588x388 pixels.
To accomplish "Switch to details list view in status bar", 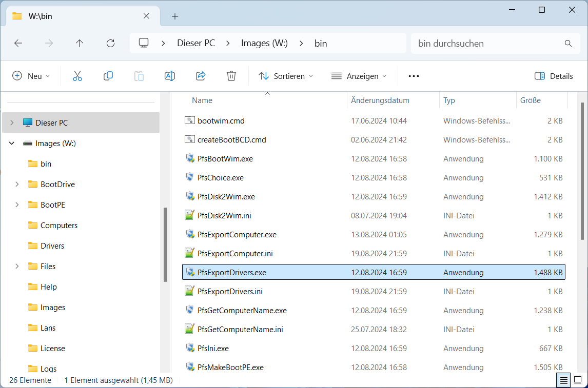I will pos(563,380).
